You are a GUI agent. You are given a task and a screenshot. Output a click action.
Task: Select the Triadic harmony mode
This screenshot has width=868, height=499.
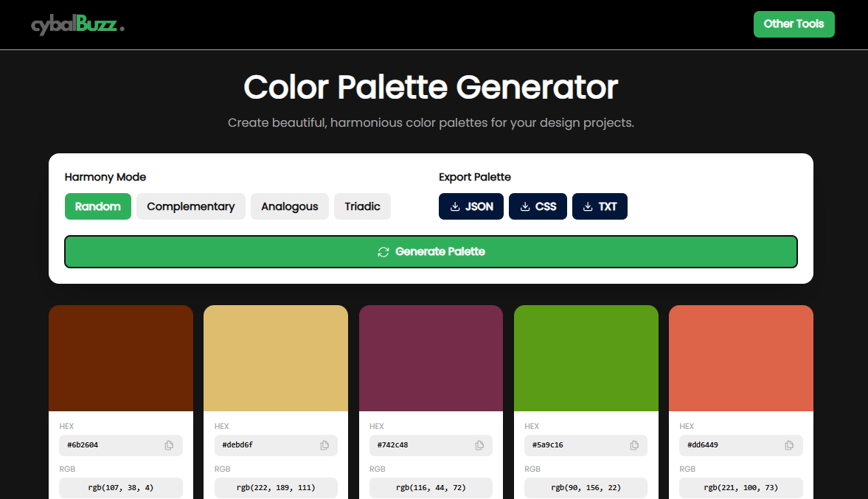[362, 206]
